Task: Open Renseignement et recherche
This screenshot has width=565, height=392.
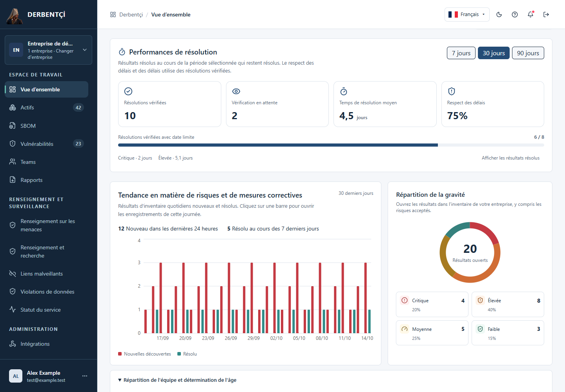Action: coord(46,251)
